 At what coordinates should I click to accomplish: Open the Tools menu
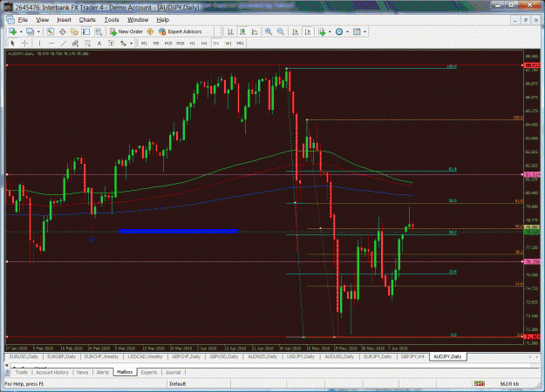(x=112, y=20)
